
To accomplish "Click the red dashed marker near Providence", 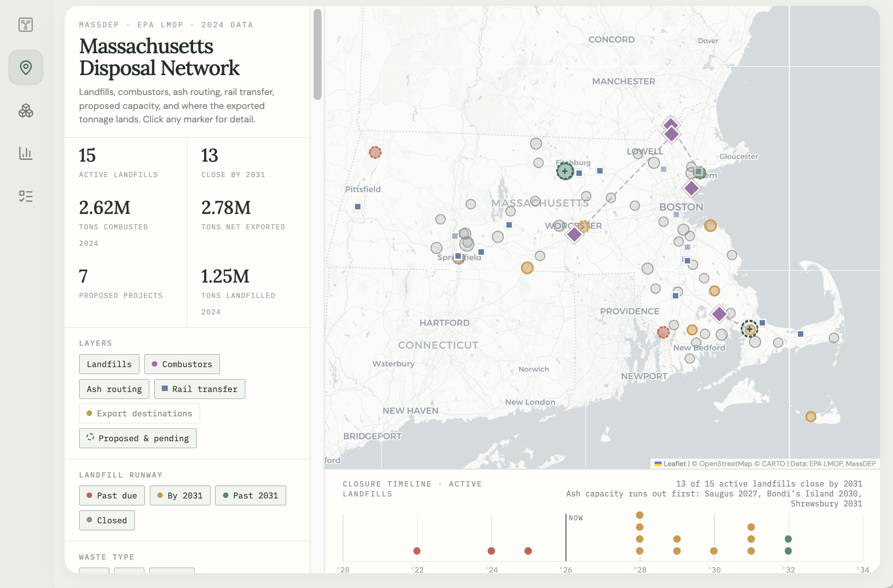I will pyautogui.click(x=663, y=332).
